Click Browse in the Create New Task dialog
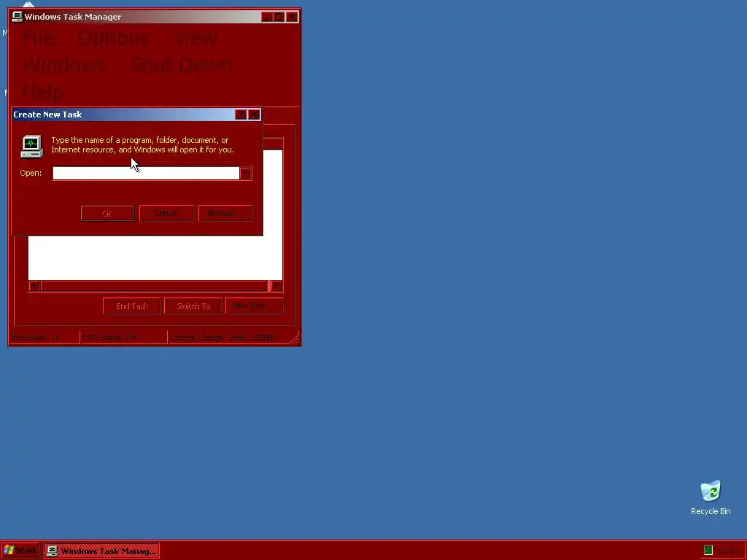 [225, 214]
